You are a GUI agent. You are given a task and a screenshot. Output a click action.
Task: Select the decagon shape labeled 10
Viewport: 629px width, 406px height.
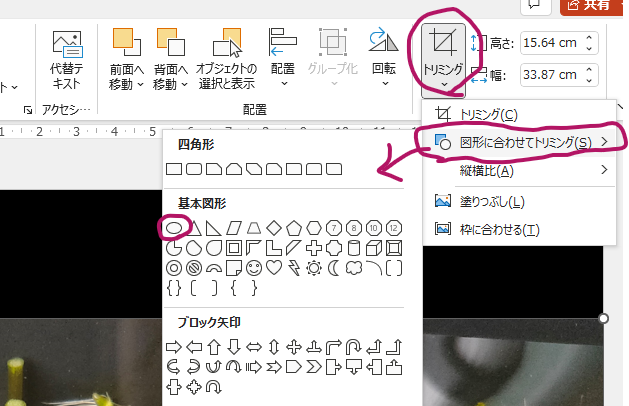click(x=374, y=228)
